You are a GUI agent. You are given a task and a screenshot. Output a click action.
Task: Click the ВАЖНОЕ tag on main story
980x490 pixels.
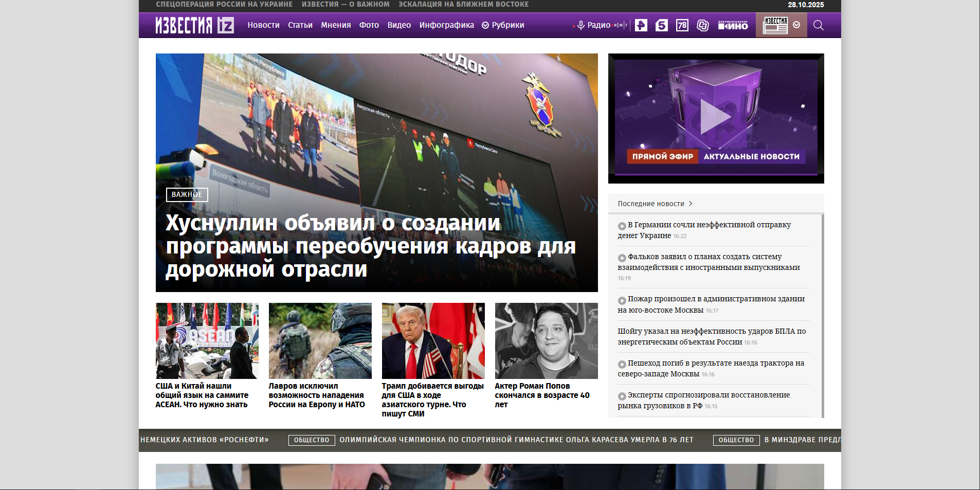[187, 194]
